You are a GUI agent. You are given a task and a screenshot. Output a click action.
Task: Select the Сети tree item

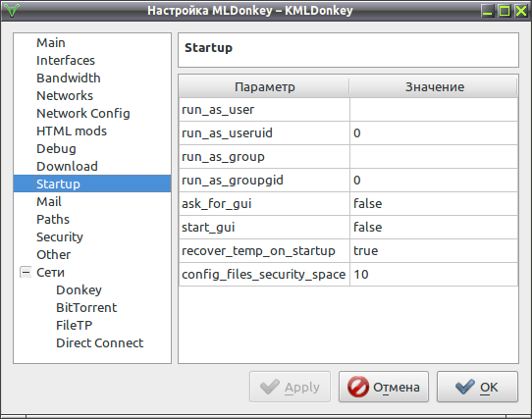50,272
